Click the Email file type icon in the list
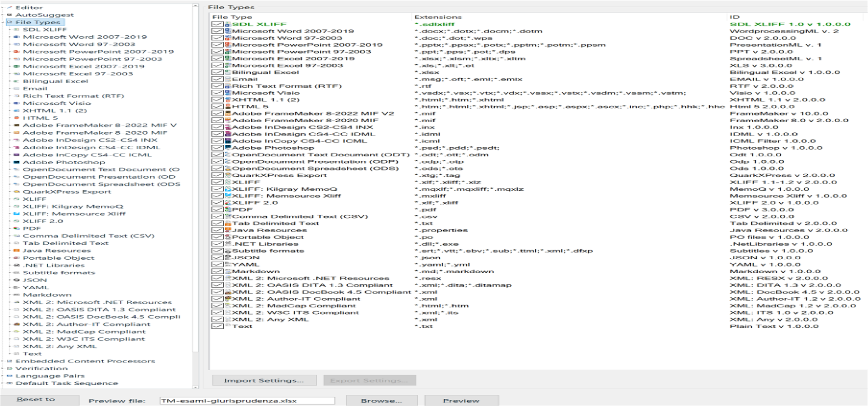 tap(228, 79)
